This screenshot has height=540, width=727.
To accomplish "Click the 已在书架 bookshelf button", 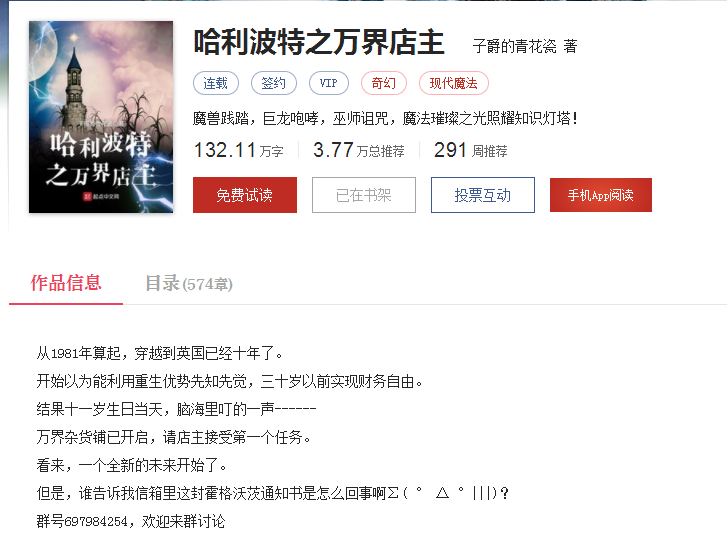I will click(364, 195).
